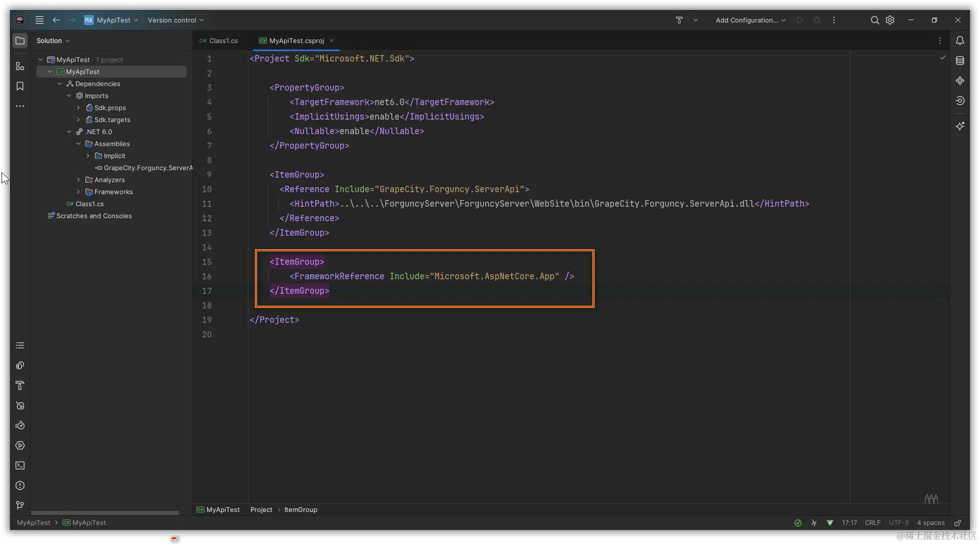Expand the Analyzers tree node
The height and width of the screenshot is (544, 980).
tap(78, 180)
